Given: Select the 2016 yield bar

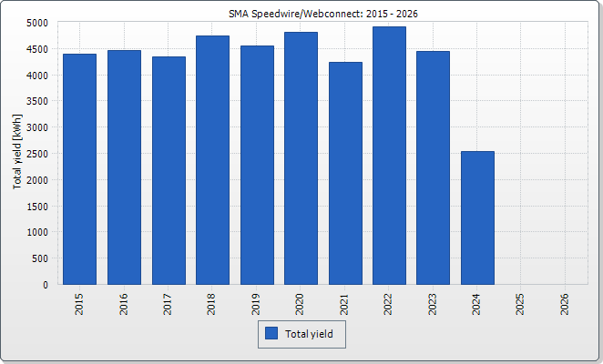Looking at the screenshot, I should click(124, 167).
